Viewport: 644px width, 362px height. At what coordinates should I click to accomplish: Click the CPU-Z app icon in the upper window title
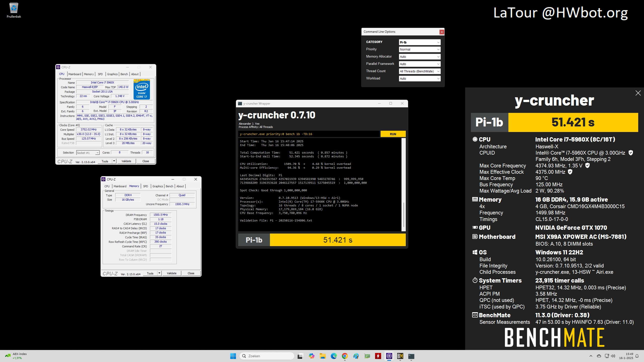pos(58,67)
